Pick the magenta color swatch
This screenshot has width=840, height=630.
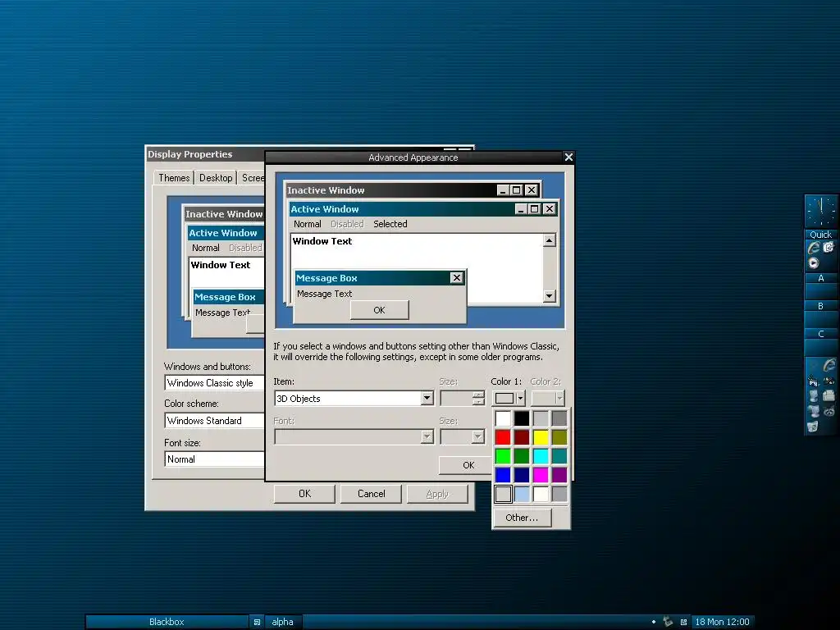pos(541,475)
